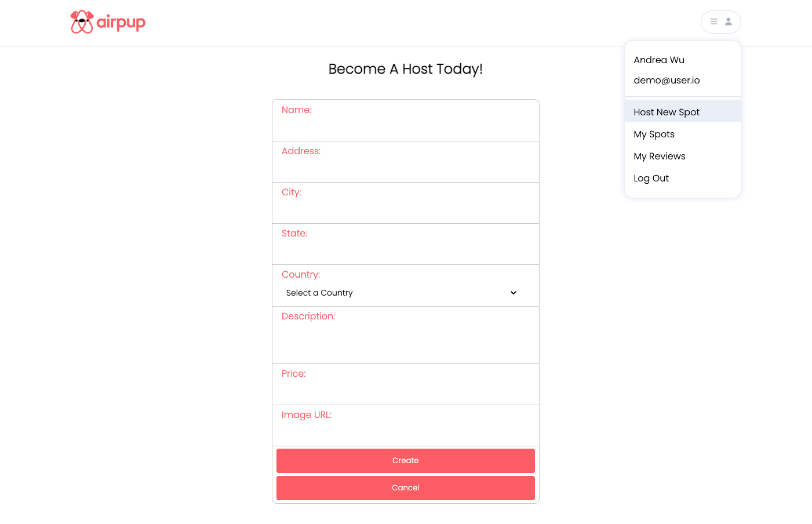Image resolution: width=812 pixels, height=524 pixels.
Task: Click the airpup text logo
Action: click(122, 22)
